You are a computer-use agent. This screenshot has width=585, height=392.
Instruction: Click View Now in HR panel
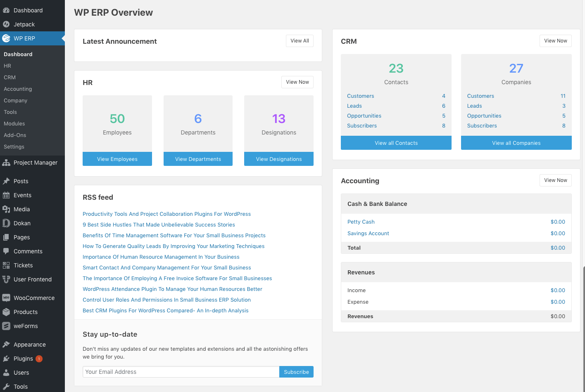[x=297, y=82]
